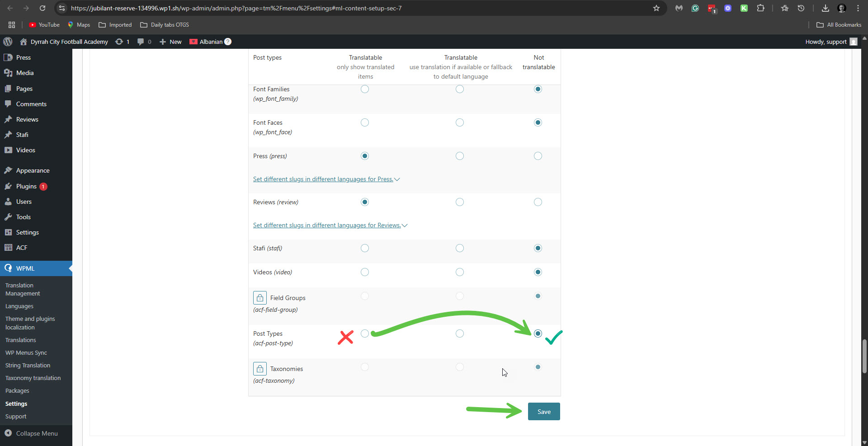
Task: Open the Grammarly extension icon
Action: (695, 8)
